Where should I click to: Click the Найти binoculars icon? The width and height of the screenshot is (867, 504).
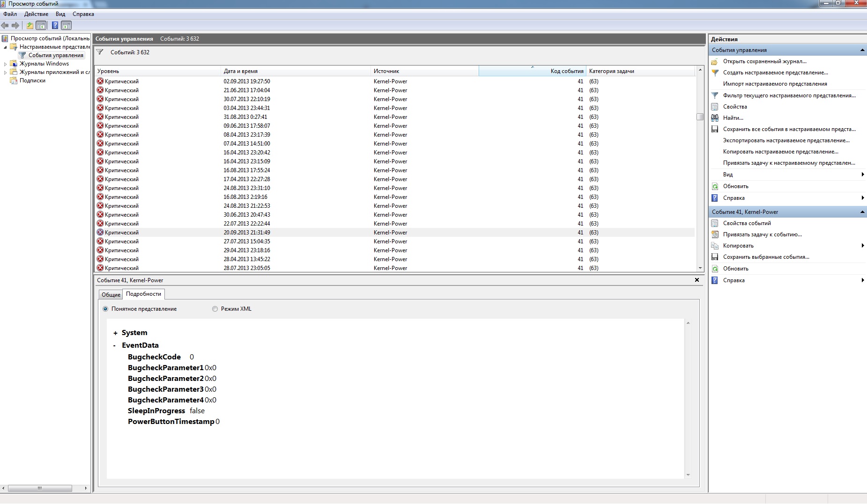715,118
